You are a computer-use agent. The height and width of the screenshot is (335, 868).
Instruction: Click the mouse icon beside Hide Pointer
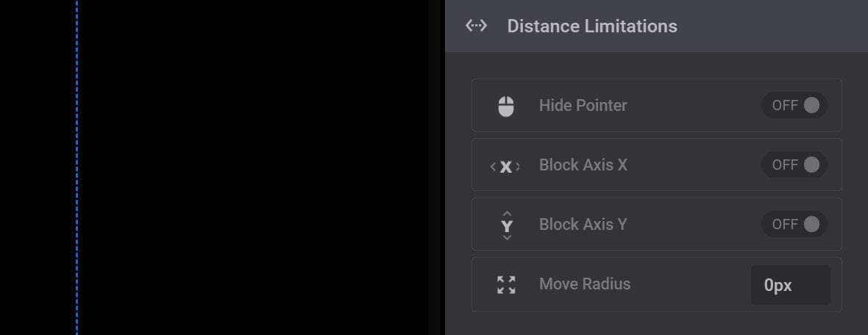[x=506, y=106]
